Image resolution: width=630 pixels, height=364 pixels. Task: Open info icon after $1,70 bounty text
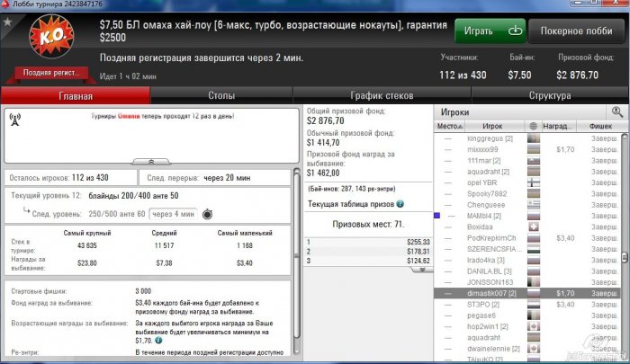(158, 341)
